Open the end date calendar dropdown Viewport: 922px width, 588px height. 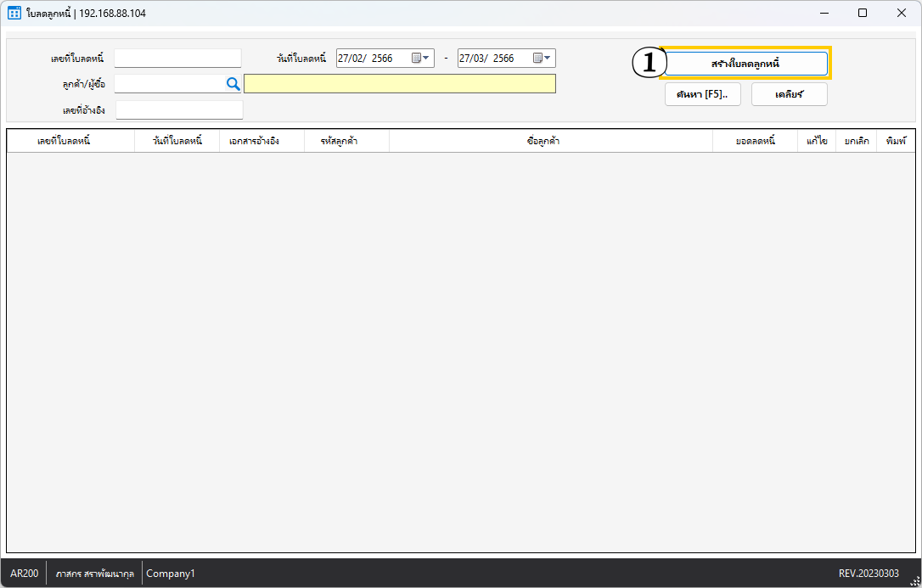click(543, 59)
